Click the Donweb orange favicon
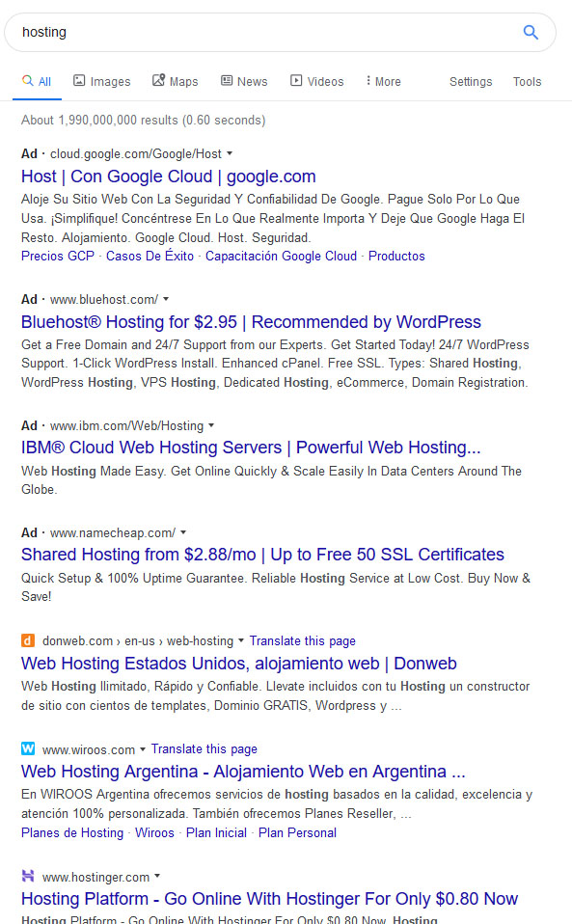The height and width of the screenshot is (924, 572). 28,640
